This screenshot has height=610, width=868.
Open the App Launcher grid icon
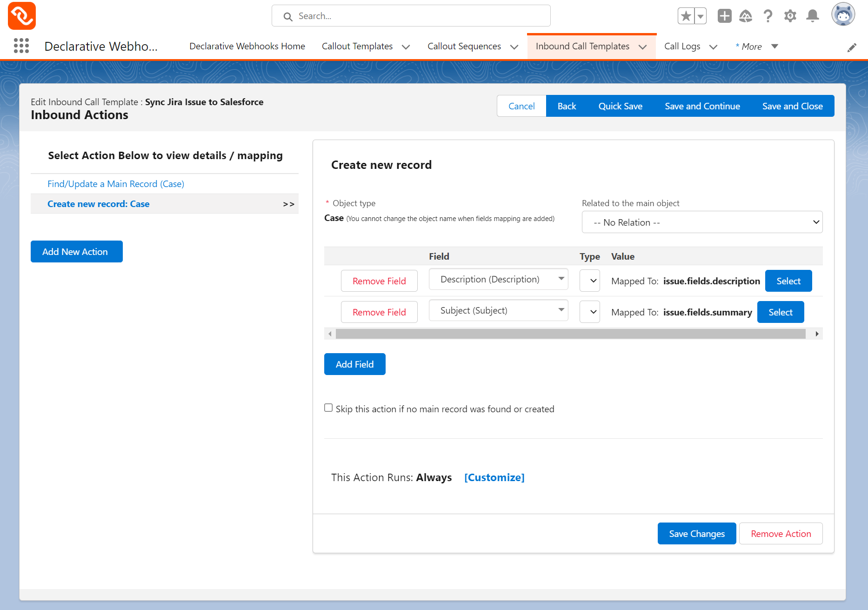[x=21, y=46]
